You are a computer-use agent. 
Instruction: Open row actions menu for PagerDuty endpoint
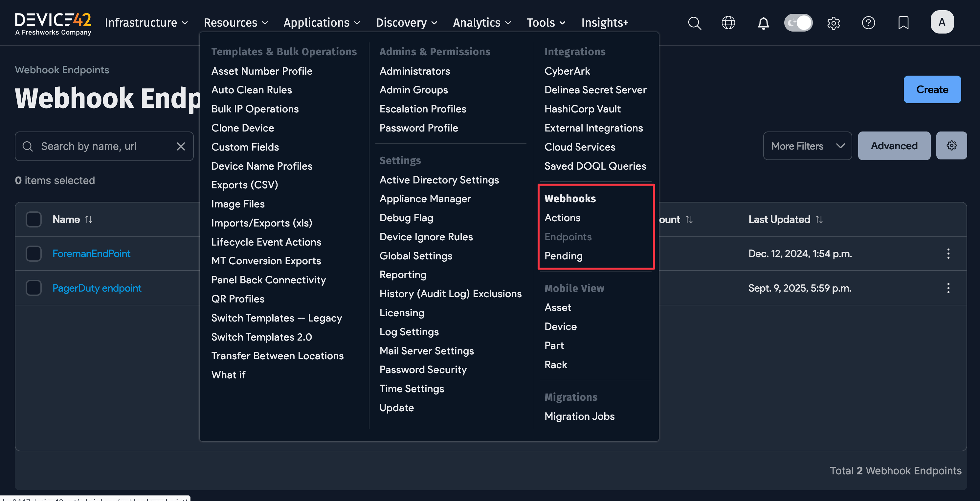(x=948, y=288)
